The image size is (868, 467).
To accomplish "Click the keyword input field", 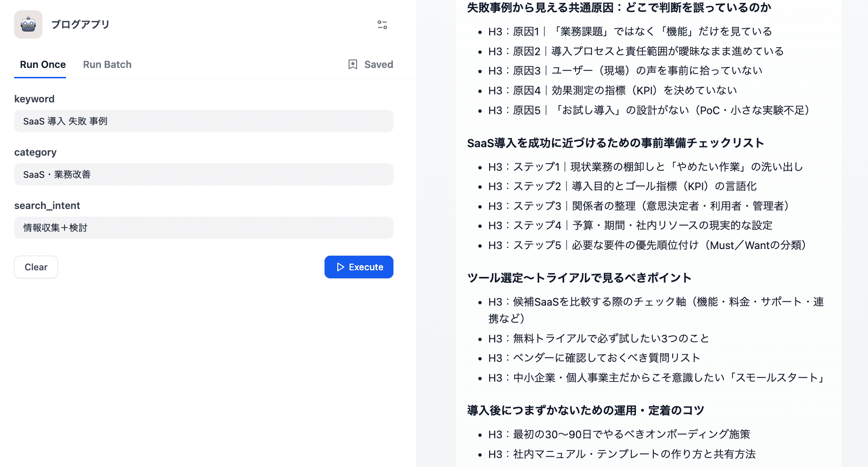I will pyautogui.click(x=204, y=121).
